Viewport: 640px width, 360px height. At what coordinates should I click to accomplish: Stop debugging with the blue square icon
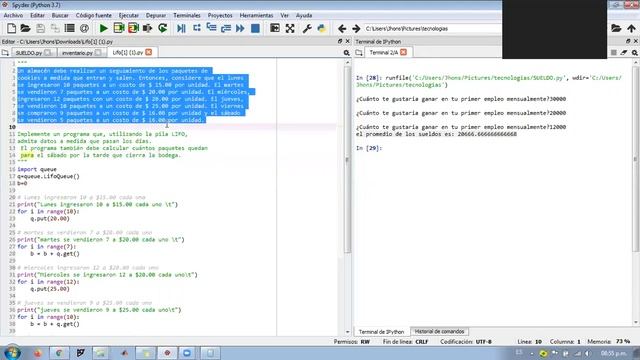(x=255, y=28)
